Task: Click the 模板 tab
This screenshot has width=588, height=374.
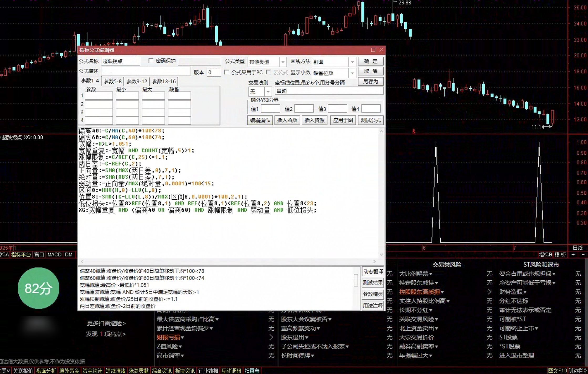Action: [560, 255]
